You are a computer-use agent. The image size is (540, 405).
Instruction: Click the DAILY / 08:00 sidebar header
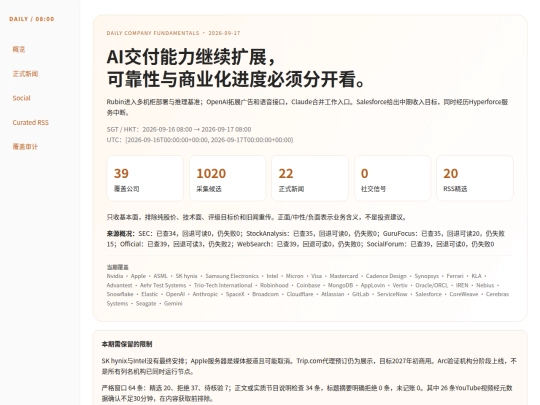pos(32,19)
